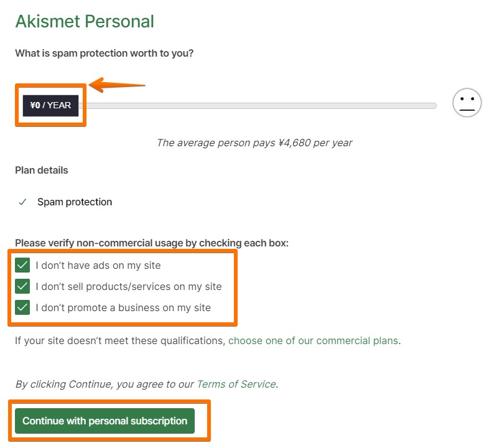The image size is (502, 448).
Task: Click the right end of the payment slider track
Action: point(434,105)
